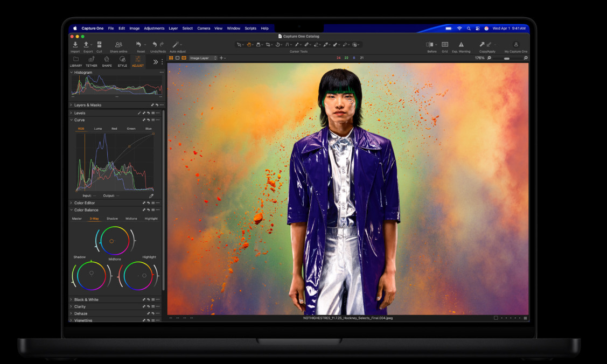This screenshot has height=364, width=607.
Task: Click the Undo arrow
Action: pos(155,45)
